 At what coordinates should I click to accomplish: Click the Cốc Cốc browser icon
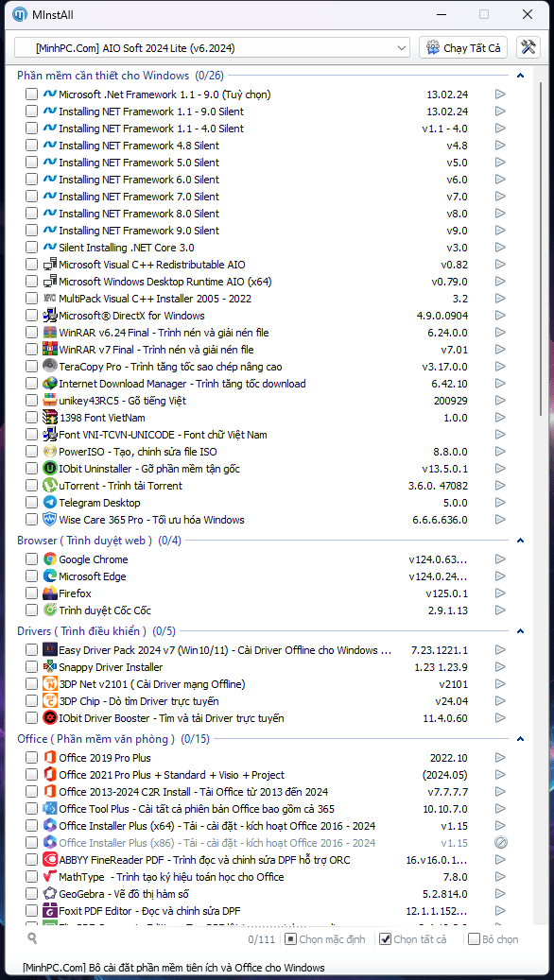tap(50, 610)
